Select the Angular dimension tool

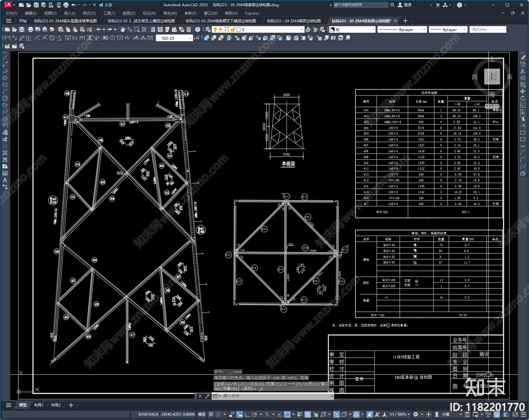coord(59,38)
